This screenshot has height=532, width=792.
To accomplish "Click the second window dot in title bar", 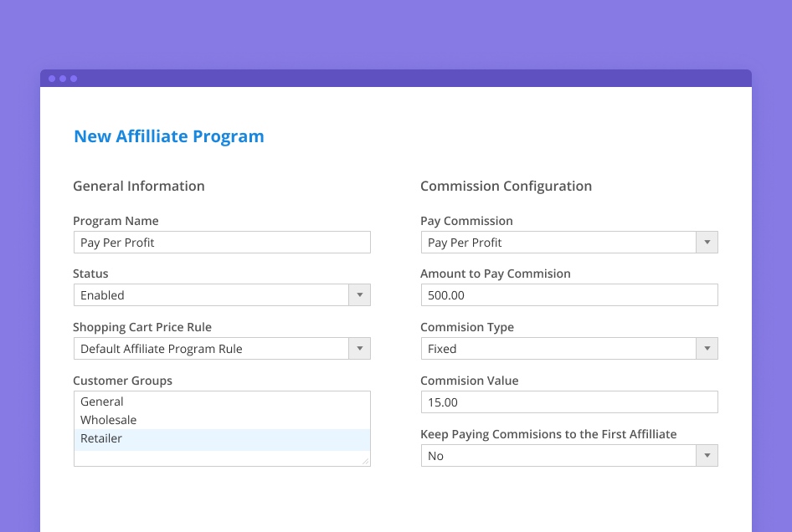I will (x=63, y=79).
